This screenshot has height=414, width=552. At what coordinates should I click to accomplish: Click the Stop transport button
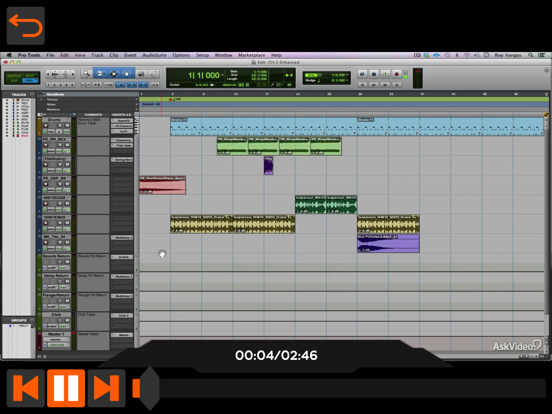pos(374,74)
